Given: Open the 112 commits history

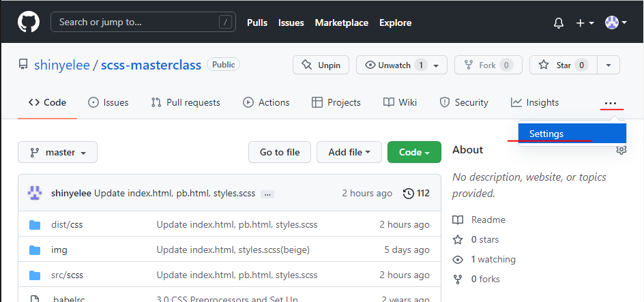Looking at the screenshot, I should pyautogui.click(x=416, y=193).
